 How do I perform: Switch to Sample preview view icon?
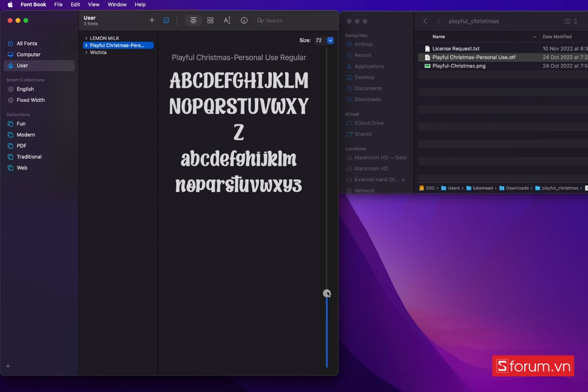click(193, 20)
